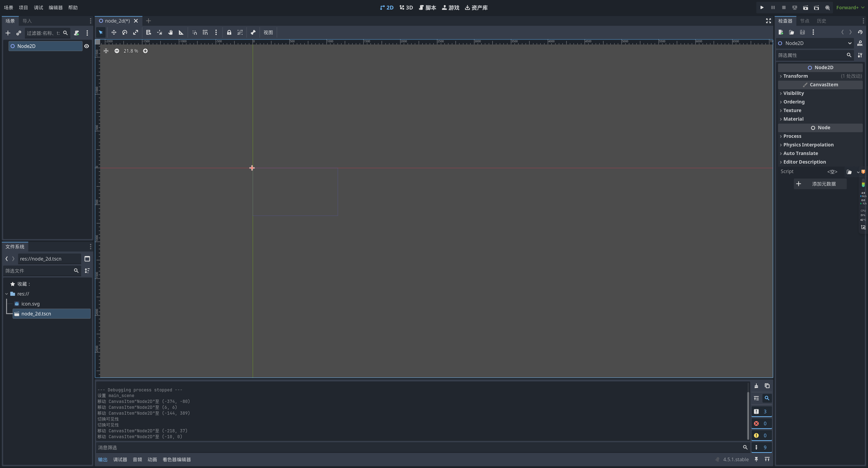Toggle Node2D visibility eye icon
The image size is (868, 468).
click(x=87, y=46)
